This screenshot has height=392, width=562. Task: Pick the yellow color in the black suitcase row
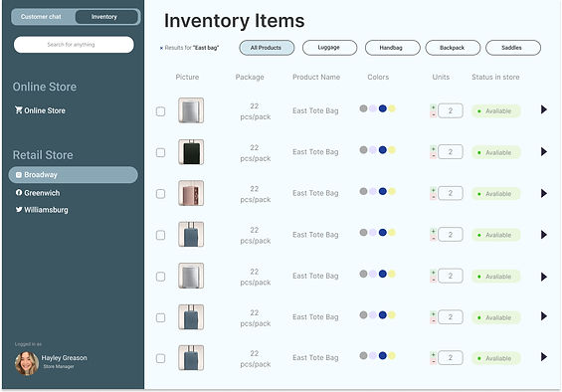click(392, 150)
